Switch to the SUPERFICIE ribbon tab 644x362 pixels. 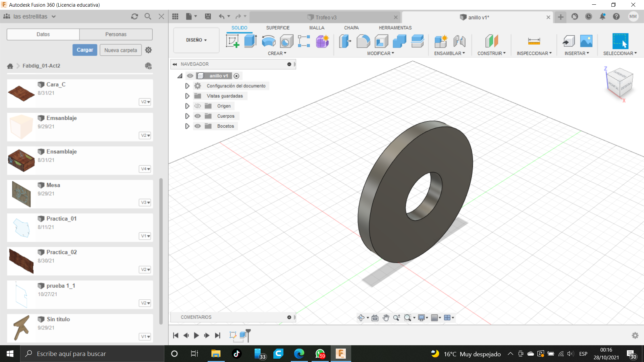click(x=278, y=28)
